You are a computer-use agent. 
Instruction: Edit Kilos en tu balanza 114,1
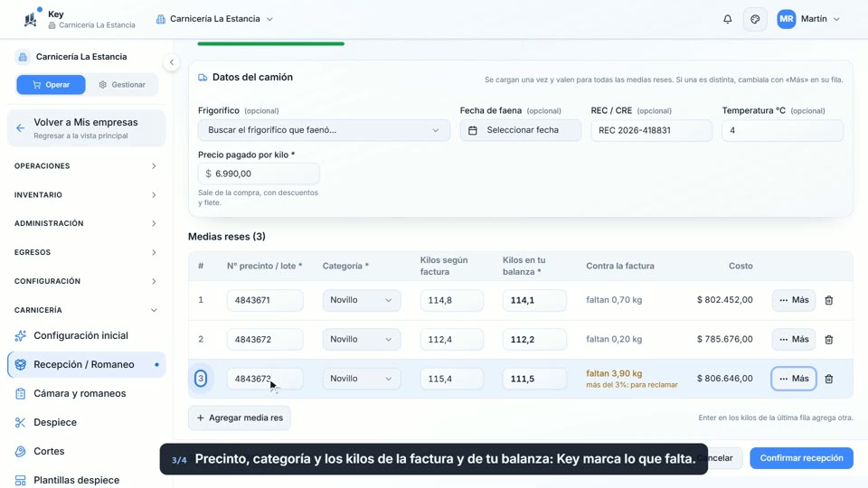[534, 300]
